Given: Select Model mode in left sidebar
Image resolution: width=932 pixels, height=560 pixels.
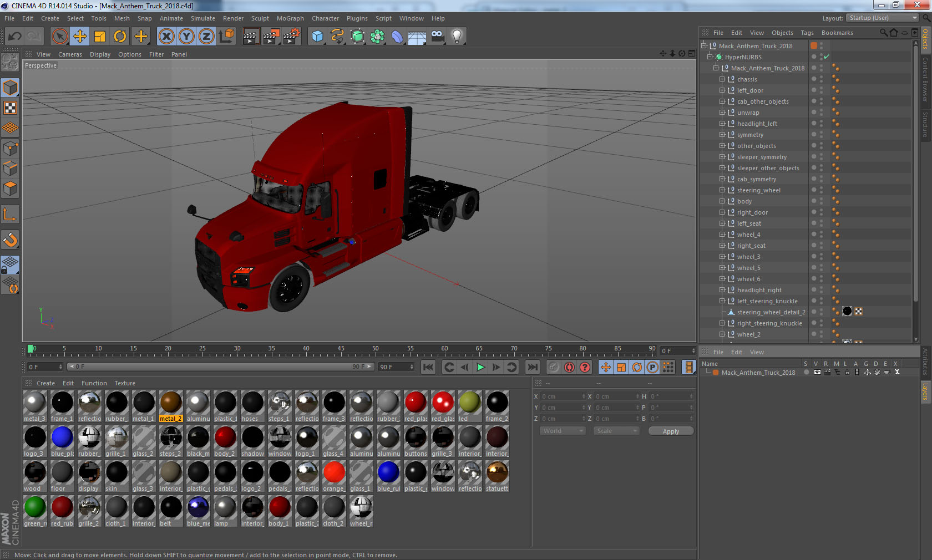Looking at the screenshot, I should [x=10, y=88].
